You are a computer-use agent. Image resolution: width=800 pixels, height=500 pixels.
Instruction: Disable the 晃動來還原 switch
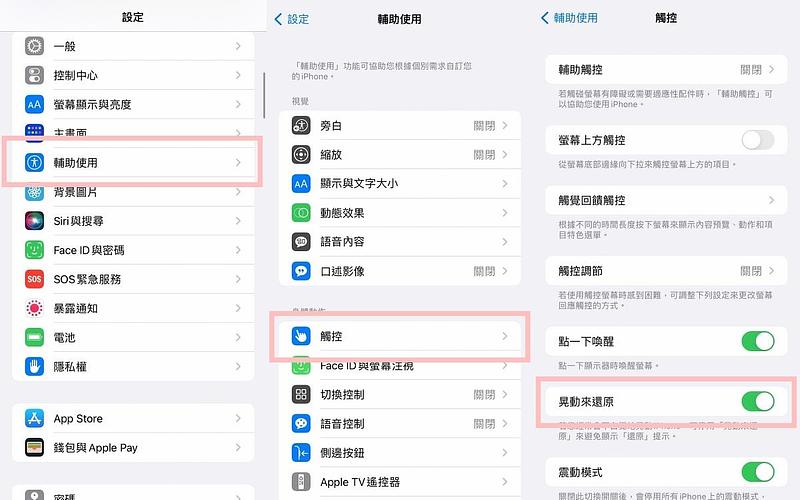757,401
